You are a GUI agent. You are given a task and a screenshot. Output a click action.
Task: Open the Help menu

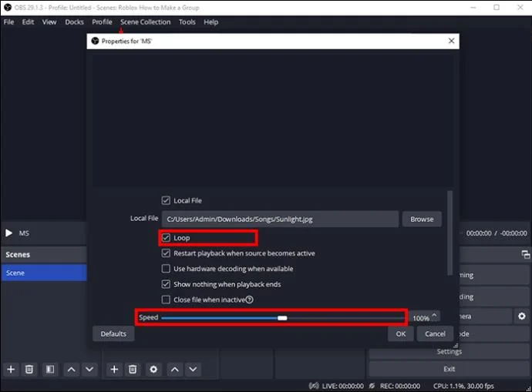pyautogui.click(x=210, y=22)
